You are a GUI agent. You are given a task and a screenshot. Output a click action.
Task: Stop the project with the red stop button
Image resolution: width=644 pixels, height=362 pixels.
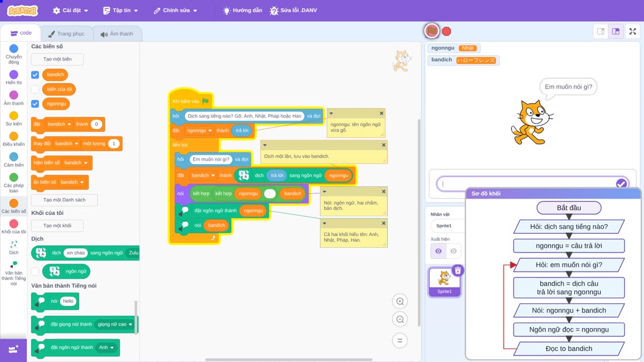point(447,31)
